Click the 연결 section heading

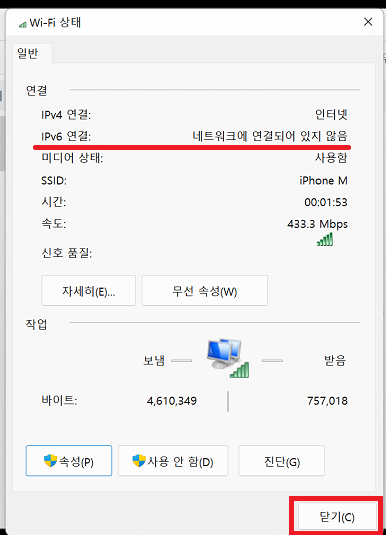[37, 90]
